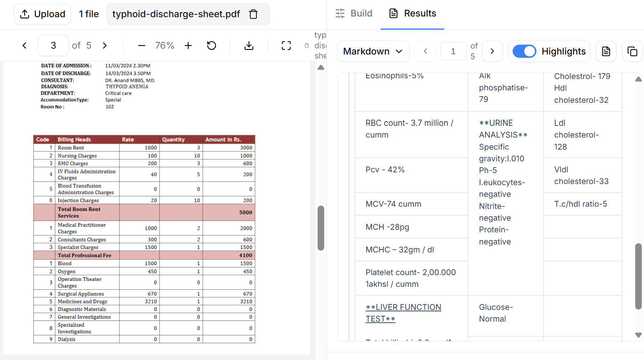Select the LIVER FUNCTION TEST link text
Screen dimensions: 644x360
[x=403, y=312]
